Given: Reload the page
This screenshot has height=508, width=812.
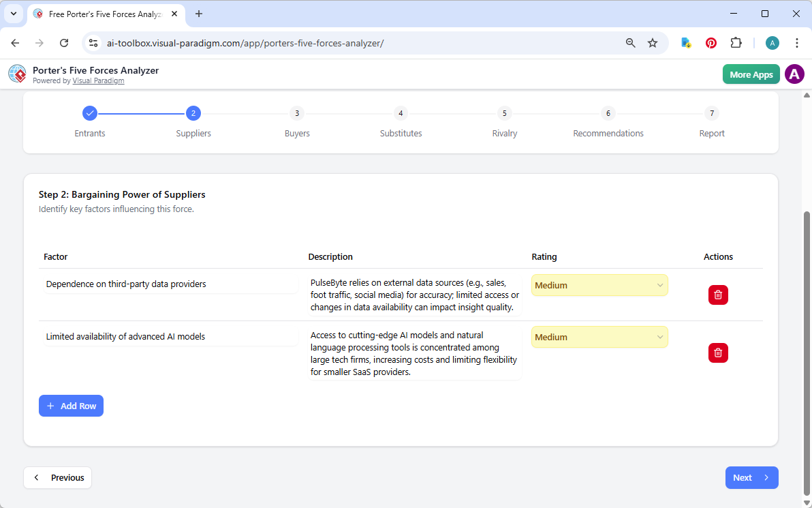Looking at the screenshot, I should tap(64, 42).
